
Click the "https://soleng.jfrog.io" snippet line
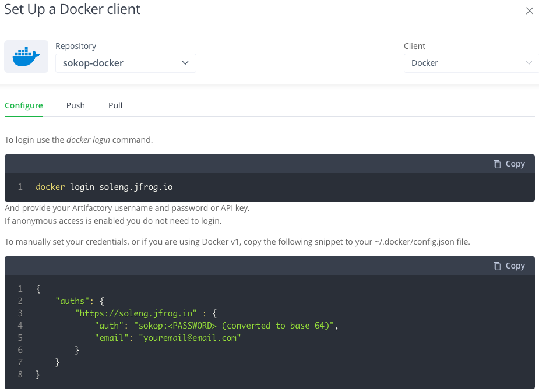146,313
